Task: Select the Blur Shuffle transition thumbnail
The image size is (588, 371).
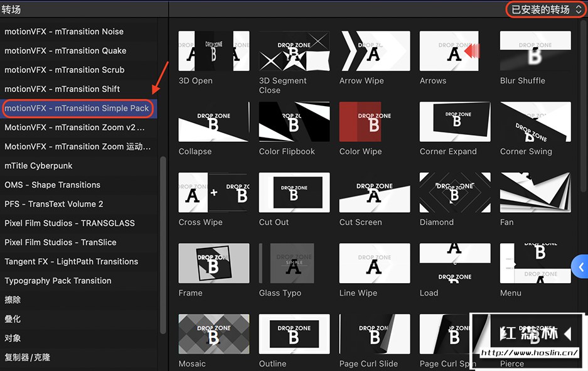Action: pyautogui.click(x=535, y=51)
